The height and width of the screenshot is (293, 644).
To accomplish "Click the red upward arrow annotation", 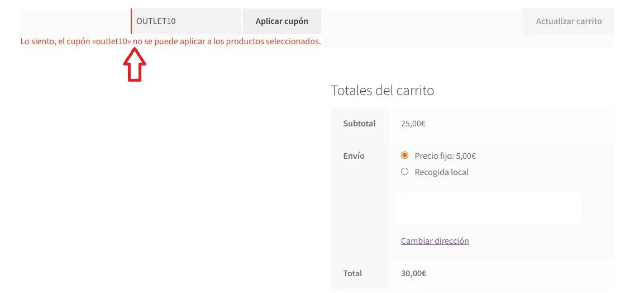I will tap(134, 65).
